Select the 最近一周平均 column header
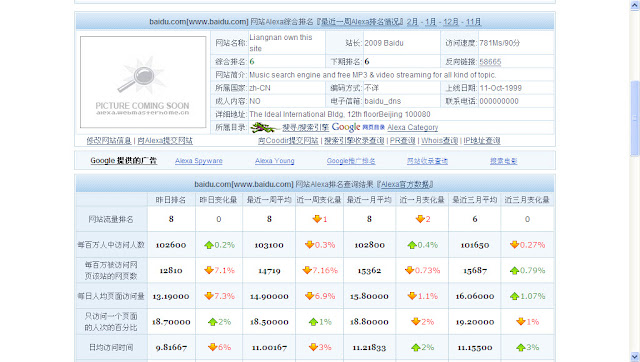640x362 pixels. point(269,200)
